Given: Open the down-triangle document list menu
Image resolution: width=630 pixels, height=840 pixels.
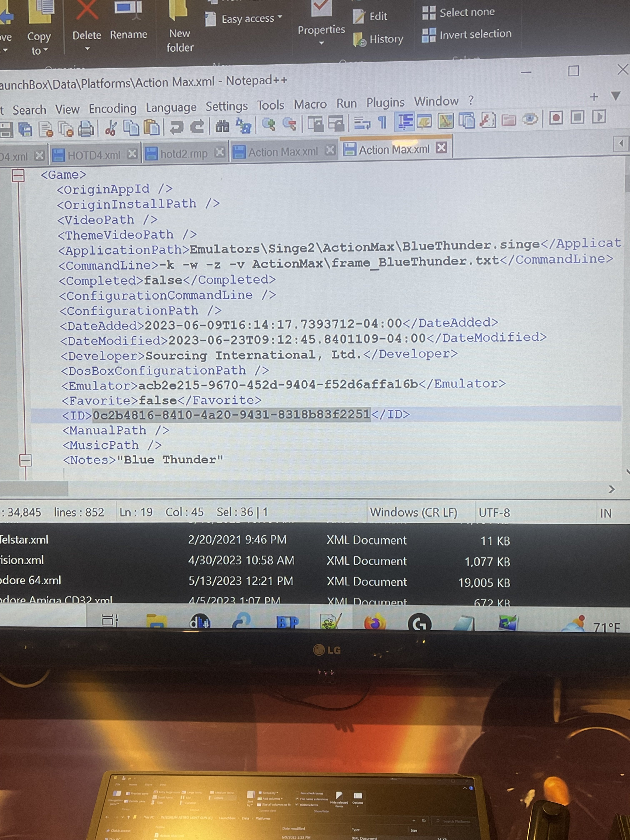Looking at the screenshot, I should tap(616, 96).
